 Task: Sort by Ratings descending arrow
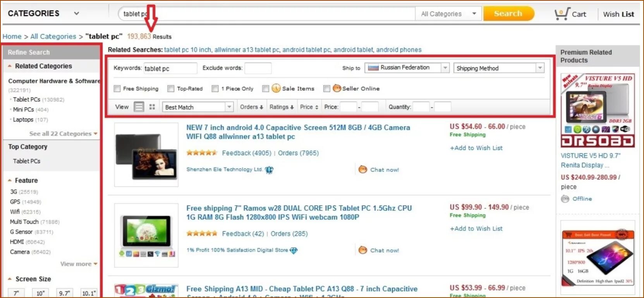point(292,107)
